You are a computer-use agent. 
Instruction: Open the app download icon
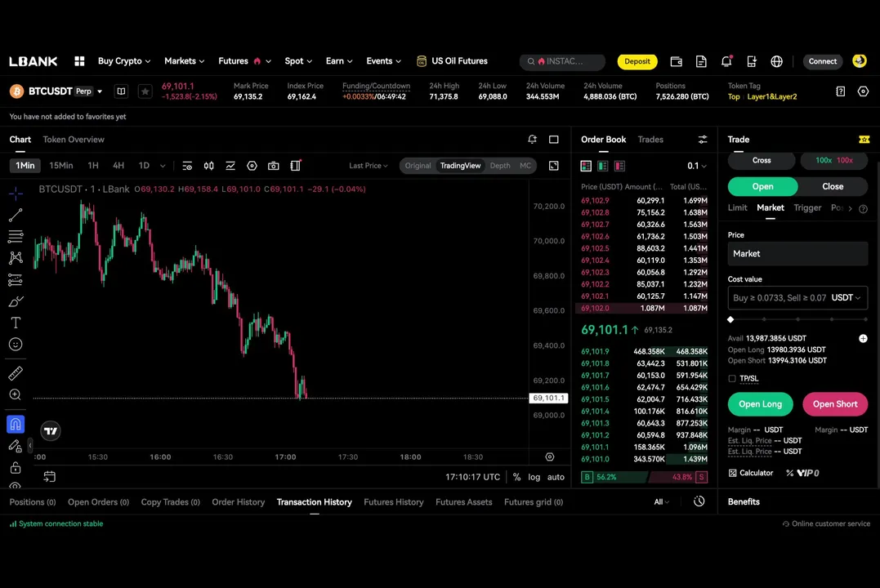[x=752, y=61]
